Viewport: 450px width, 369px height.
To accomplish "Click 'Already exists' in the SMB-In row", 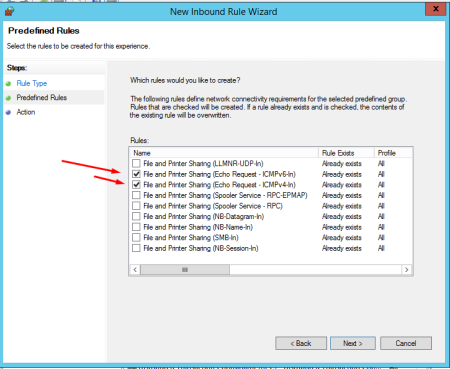I will point(342,238).
